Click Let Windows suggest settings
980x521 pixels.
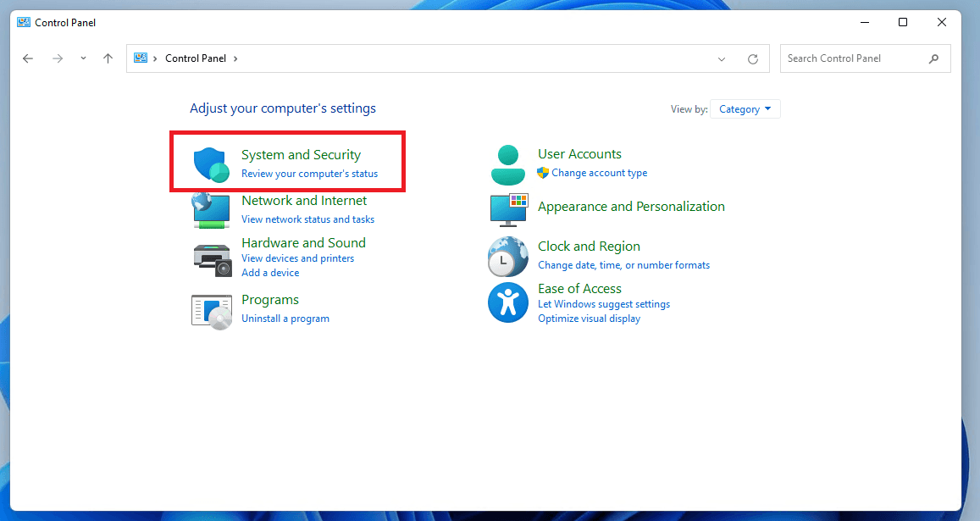click(604, 304)
